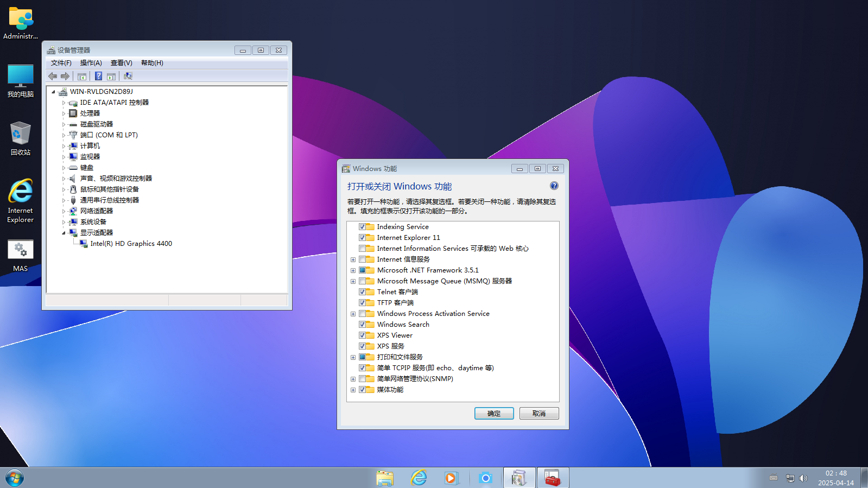Click the help icon in Windows 功能 dialog
The image size is (868, 488).
tap(554, 186)
